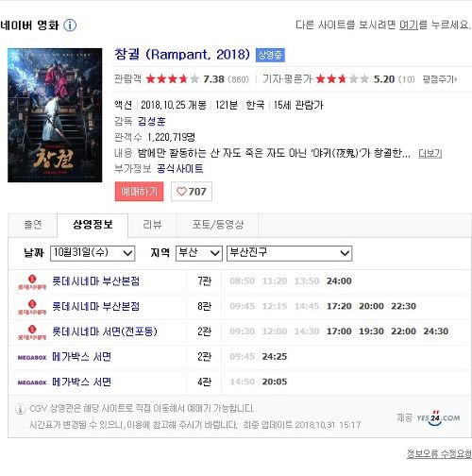Open the movie title 창궐 (Rampant, 2018)
Image resolution: width=472 pixels, height=476 pixels.
[x=182, y=54]
